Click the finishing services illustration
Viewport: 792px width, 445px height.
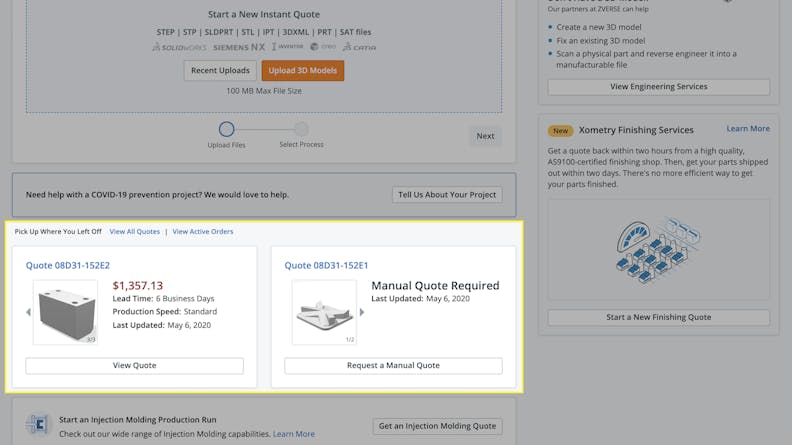(658, 249)
